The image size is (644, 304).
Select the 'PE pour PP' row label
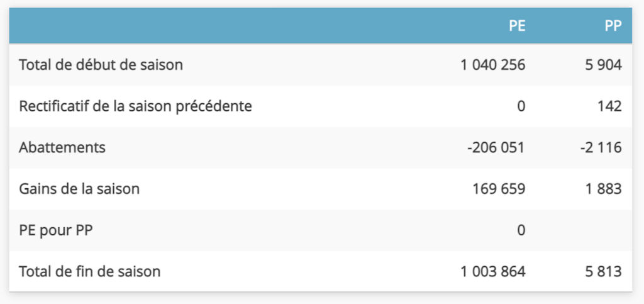56,230
